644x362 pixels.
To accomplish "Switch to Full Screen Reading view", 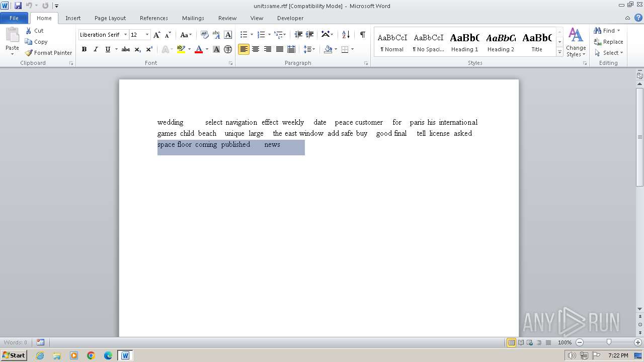I will [521, 342].
